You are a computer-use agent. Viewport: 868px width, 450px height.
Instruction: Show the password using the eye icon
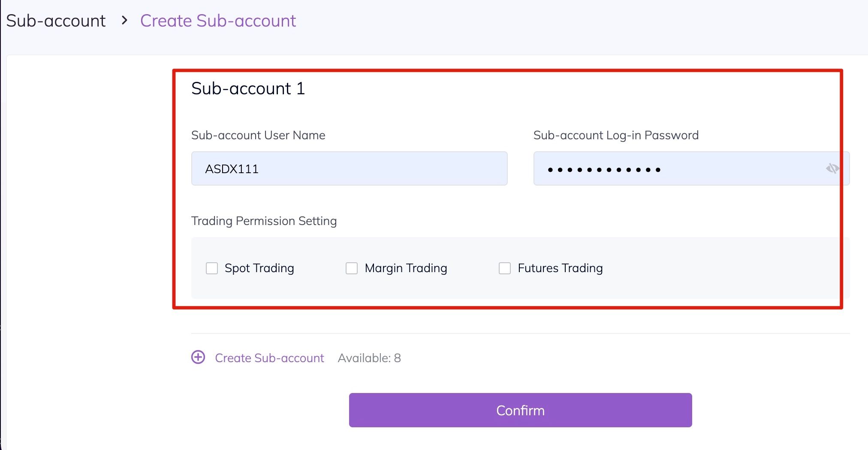832,168
